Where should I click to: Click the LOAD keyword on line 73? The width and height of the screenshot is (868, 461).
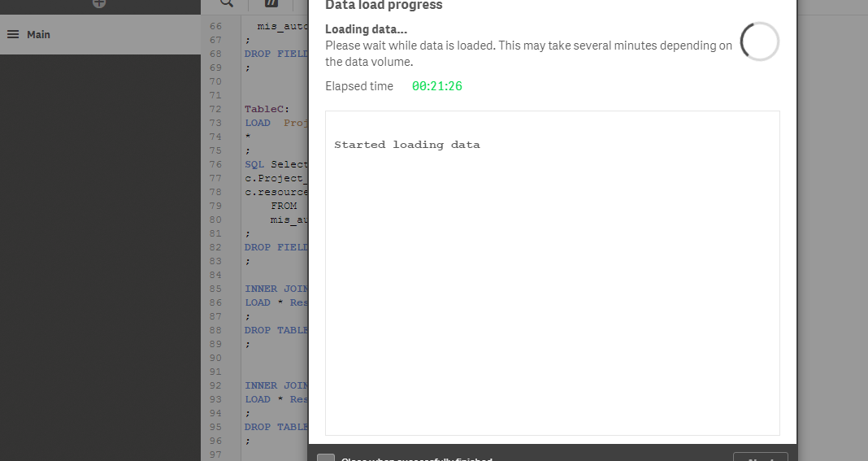[258, 123]
